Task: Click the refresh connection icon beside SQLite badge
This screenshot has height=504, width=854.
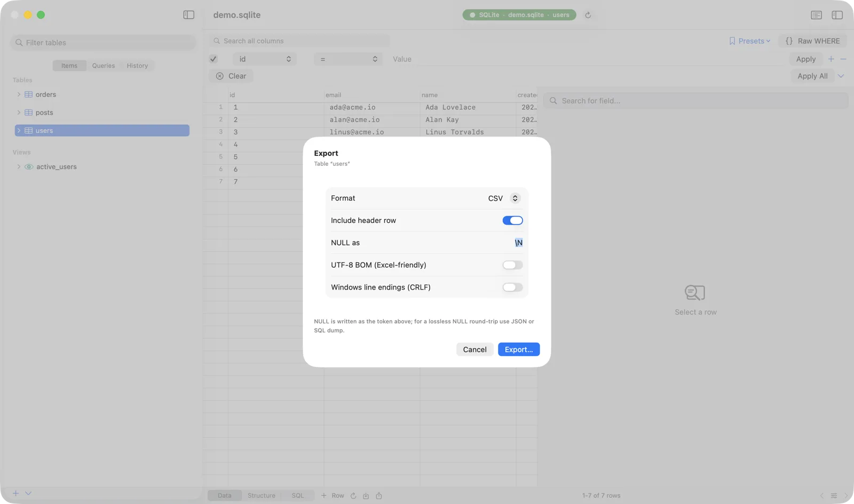Action: click(588, 15)
